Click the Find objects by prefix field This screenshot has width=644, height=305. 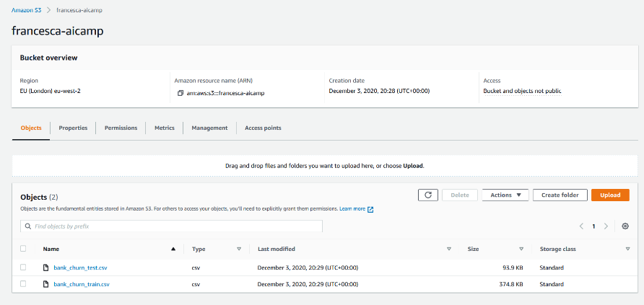tap(171, 226)
